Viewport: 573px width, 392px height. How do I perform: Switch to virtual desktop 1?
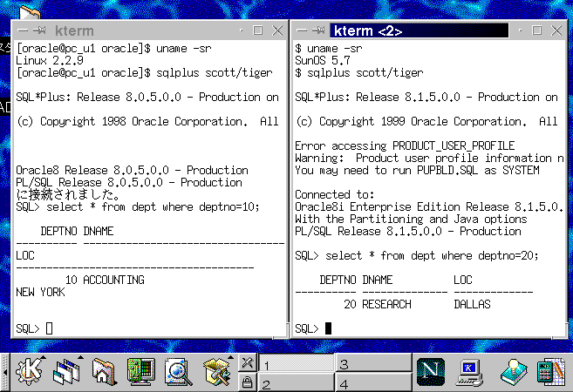tap(296, 363)
